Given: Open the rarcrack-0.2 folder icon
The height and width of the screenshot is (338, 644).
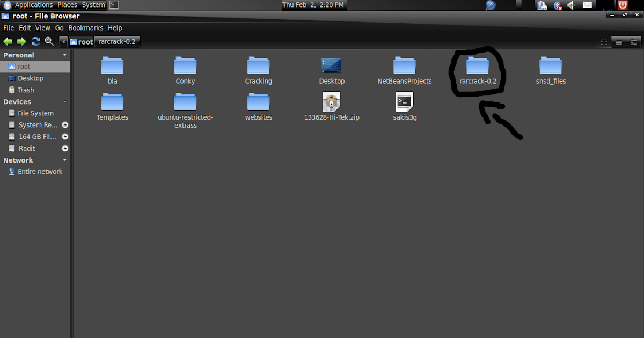Looking at the screenshot, I should pos(478,65).
